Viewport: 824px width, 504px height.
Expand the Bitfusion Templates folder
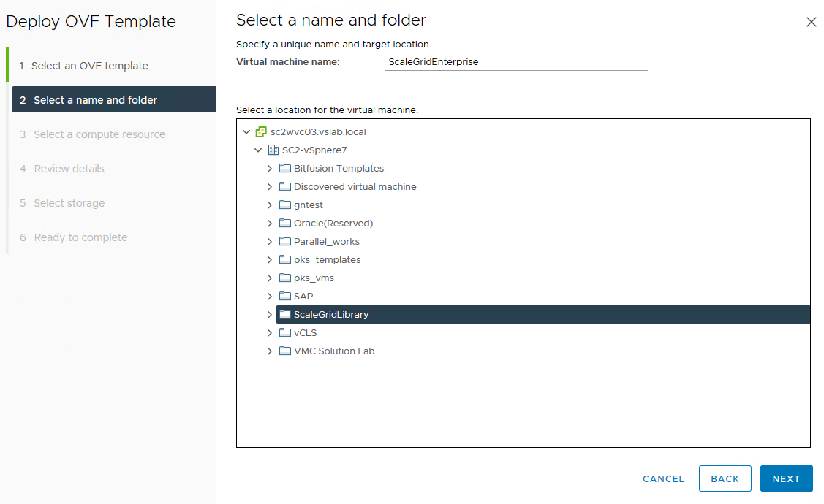point(270,169)
